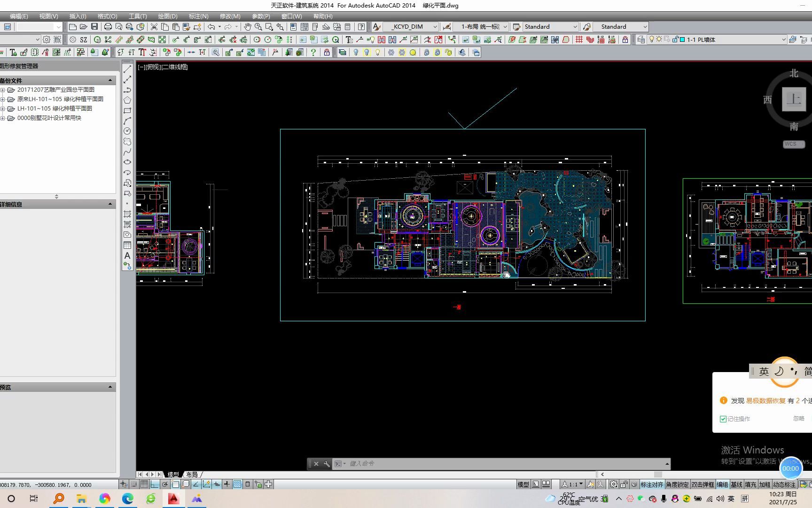Viewport: 812px width, 508px height.
Task: Click the Plot printer icon
Action: click(x=108, y=27)
